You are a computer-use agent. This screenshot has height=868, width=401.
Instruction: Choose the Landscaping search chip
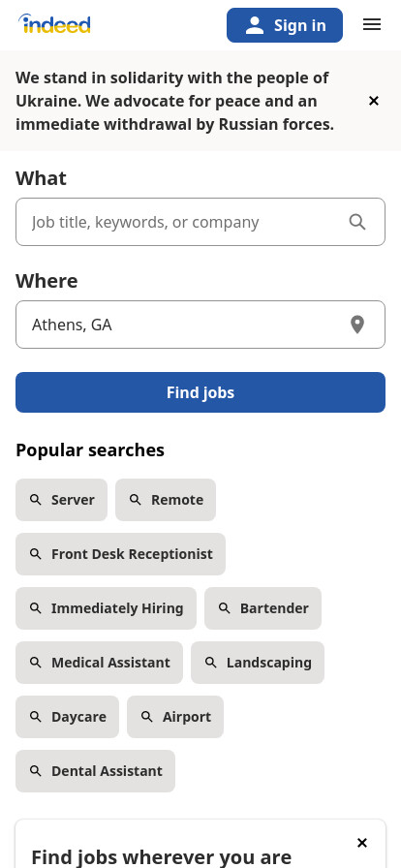[x=258, y=663]
